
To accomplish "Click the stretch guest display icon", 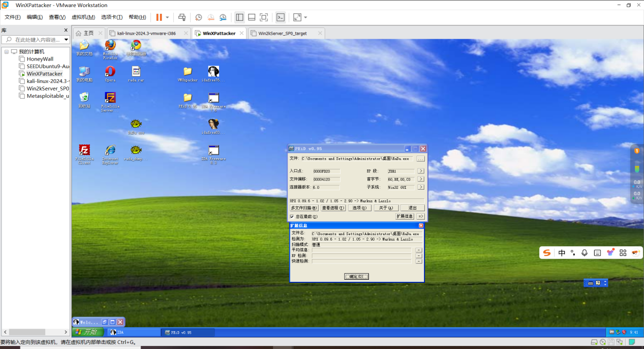I will 297,17.
